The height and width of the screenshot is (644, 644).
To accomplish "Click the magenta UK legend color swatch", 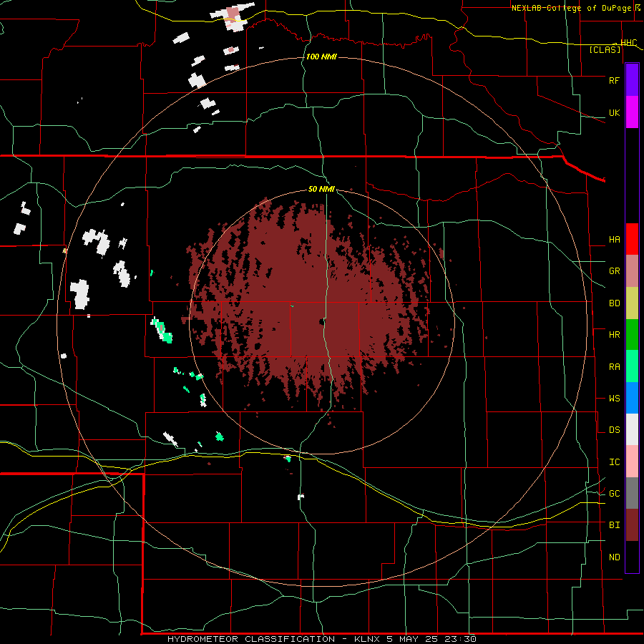I will tap(632, 112).
